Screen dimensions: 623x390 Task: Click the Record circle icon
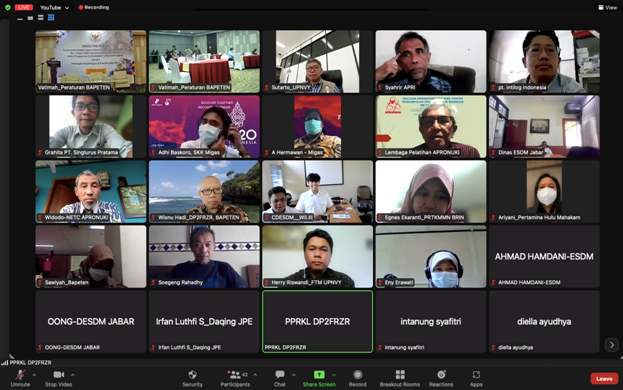[x=358, y=375]
